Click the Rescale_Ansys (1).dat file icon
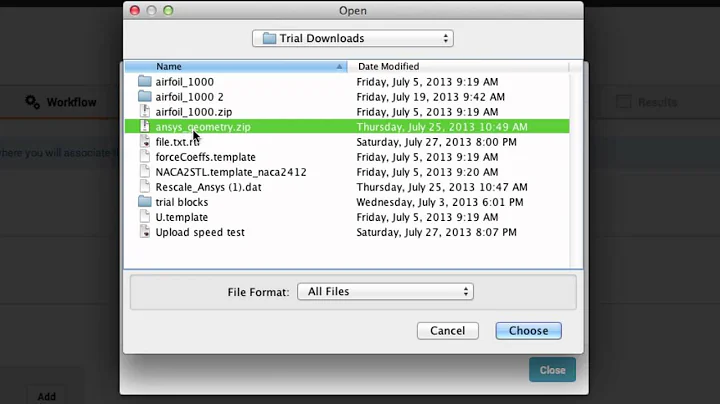This screenshot has height=404, width=720. [145, 187]
